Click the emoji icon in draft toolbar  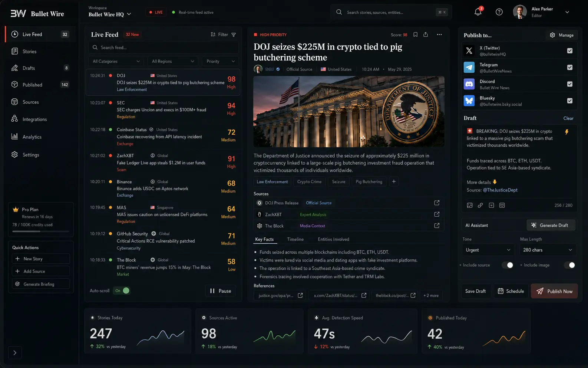tap(502, 205)
